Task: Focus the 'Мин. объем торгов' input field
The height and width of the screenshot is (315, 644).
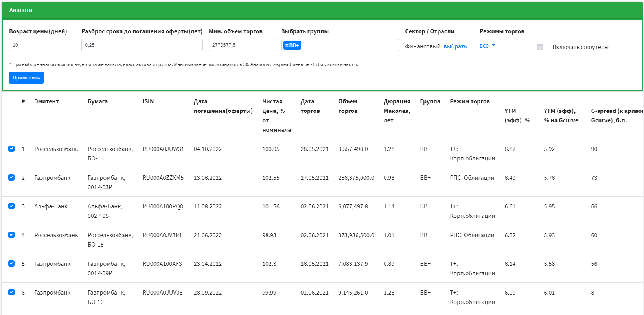Action: click(x=242, y=45)
